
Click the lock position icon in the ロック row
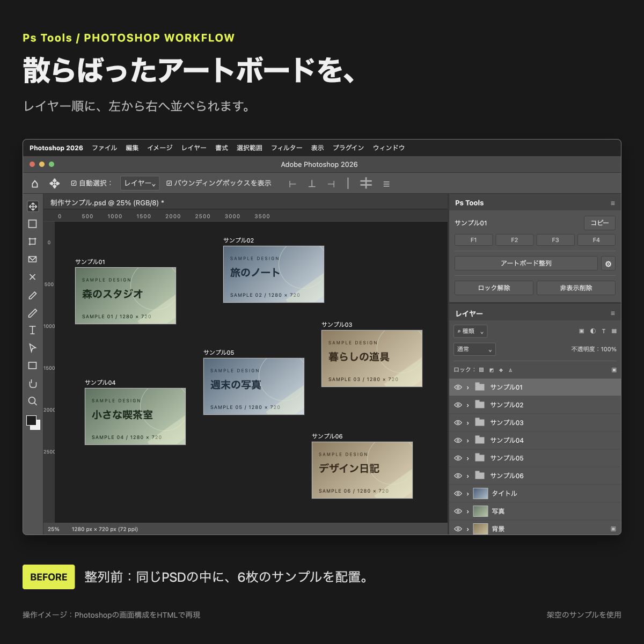[501, 370]
